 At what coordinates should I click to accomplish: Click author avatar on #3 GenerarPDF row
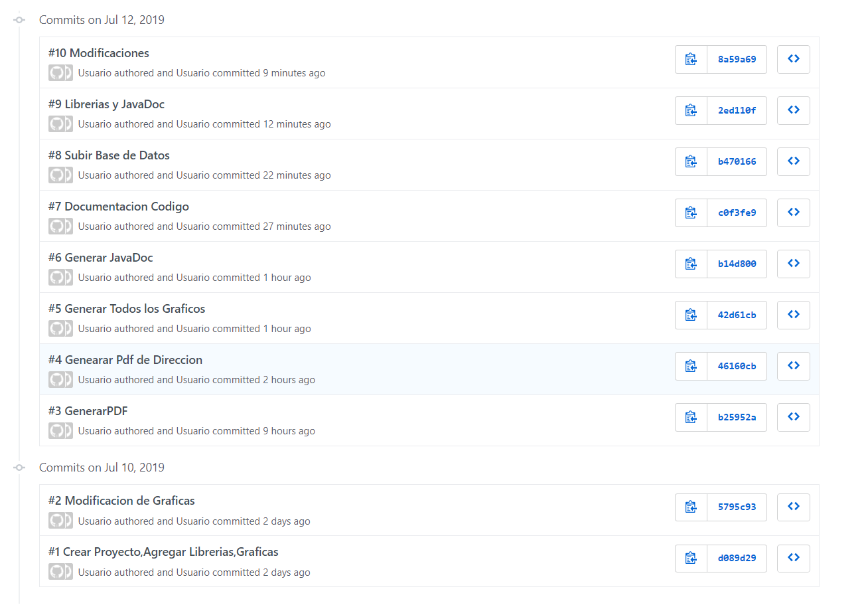[56, 431]
